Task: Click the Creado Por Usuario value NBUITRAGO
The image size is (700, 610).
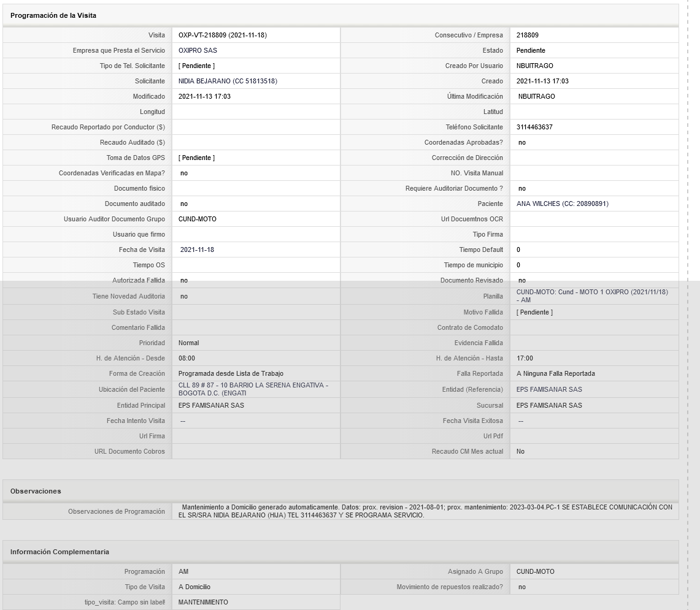Action: (x=535, y=66)
